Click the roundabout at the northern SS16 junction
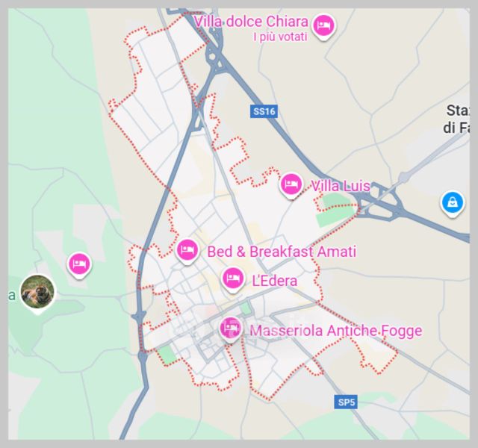 pyautogui.click(x=215, y=57)
